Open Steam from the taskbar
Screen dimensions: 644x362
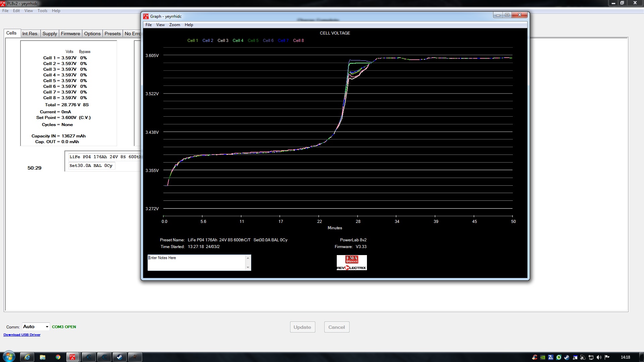pos(119,357)
